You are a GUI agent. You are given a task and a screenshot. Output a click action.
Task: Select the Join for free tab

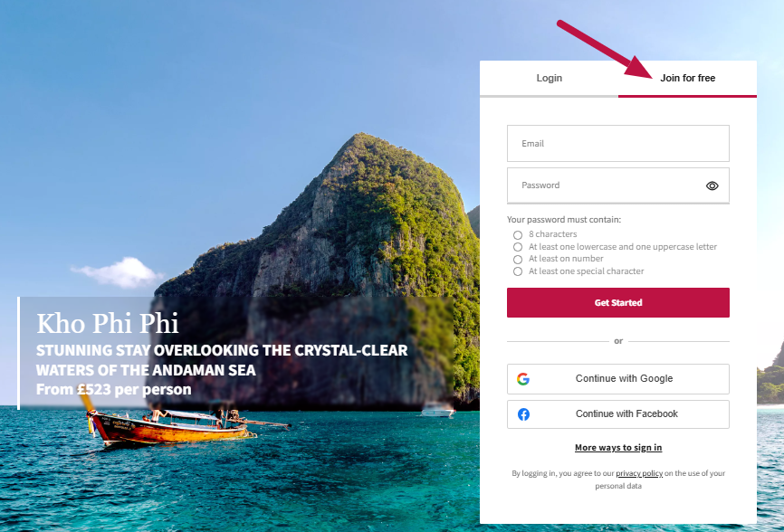pos(687,79)
